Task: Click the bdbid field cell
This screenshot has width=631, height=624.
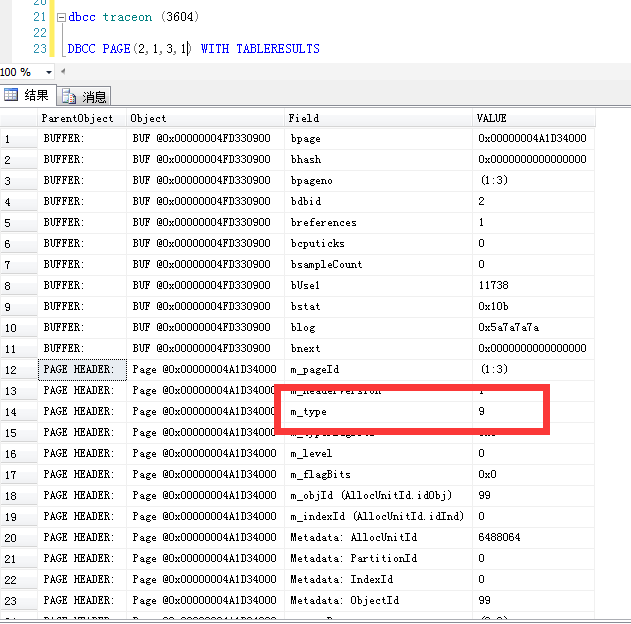Action: pyautogui.click(x=378, y=202)
